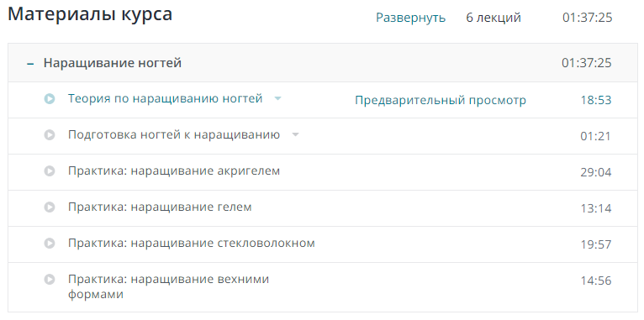
Task: Select lecture Подготовка ногтей к наращиванию
Action: (x=174, y=134)
